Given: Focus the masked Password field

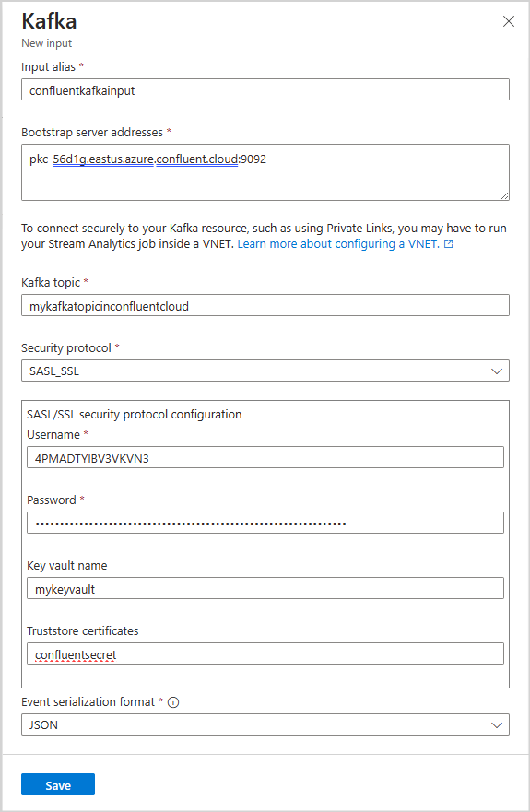Looking at the screenshot, I should 265,523.
